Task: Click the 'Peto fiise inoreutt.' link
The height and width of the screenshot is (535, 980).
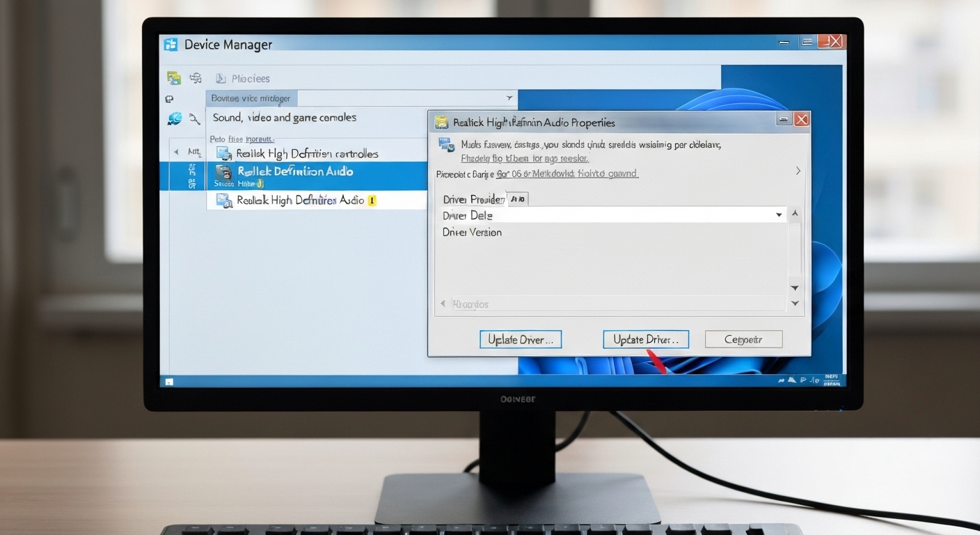Action: (242, 139)
